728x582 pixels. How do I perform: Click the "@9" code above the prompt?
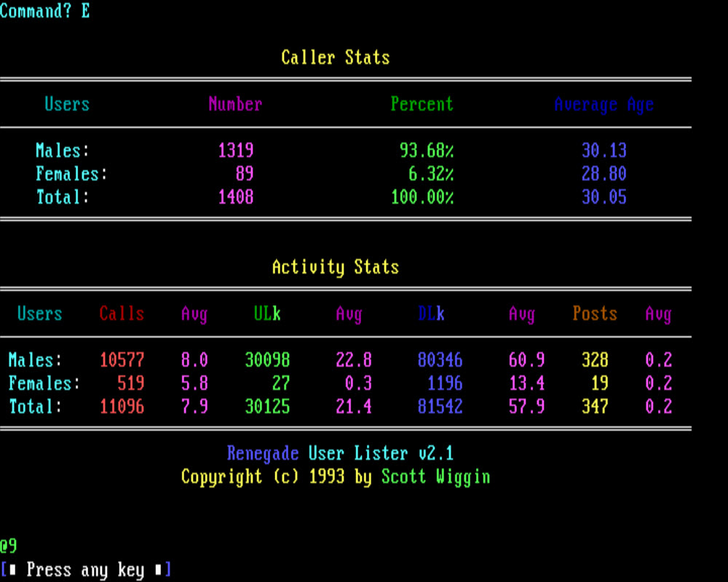(9, 546)
